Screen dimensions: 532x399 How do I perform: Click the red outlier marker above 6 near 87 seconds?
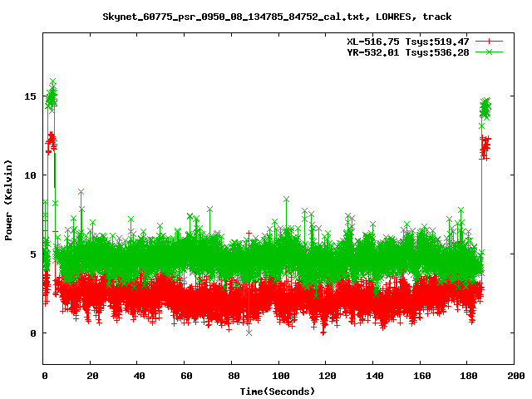[x=249, y=234]
